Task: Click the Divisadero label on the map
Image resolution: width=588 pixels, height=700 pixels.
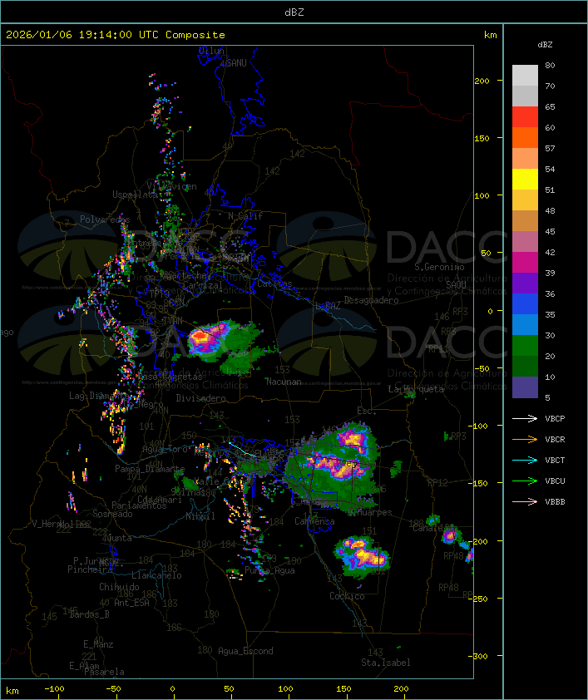Action: 200,398
